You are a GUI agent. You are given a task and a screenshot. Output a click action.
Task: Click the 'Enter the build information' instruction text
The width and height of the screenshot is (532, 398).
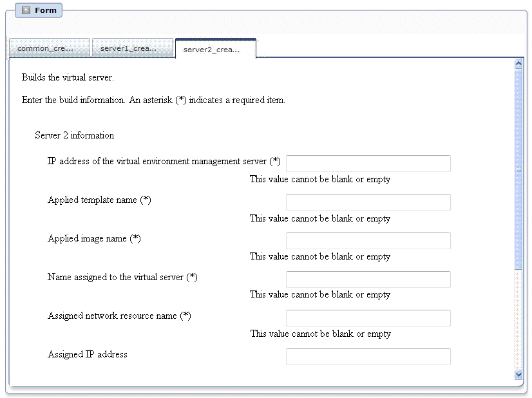pyautogui.click(x=153, y=100)
